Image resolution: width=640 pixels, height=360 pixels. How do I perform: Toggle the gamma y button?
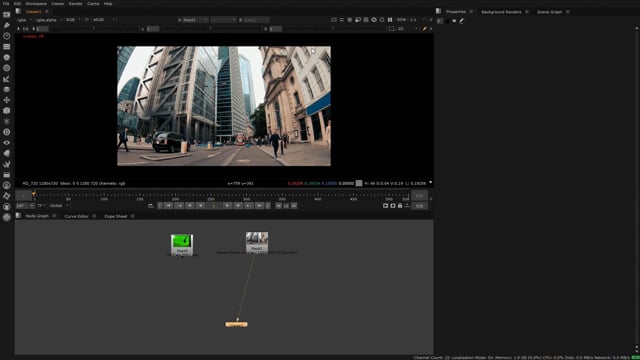point(143,29)
